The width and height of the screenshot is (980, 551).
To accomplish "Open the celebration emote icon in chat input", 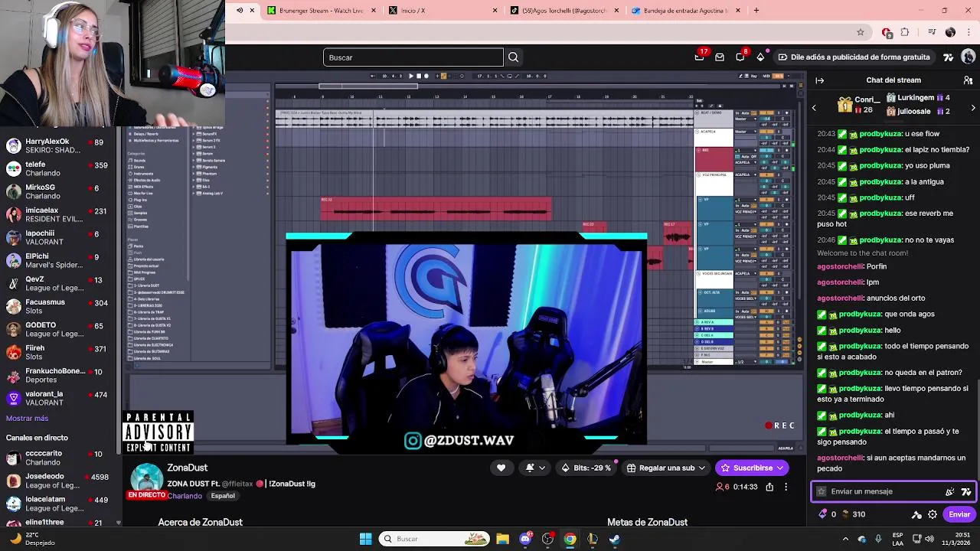I will coord(950,491).
